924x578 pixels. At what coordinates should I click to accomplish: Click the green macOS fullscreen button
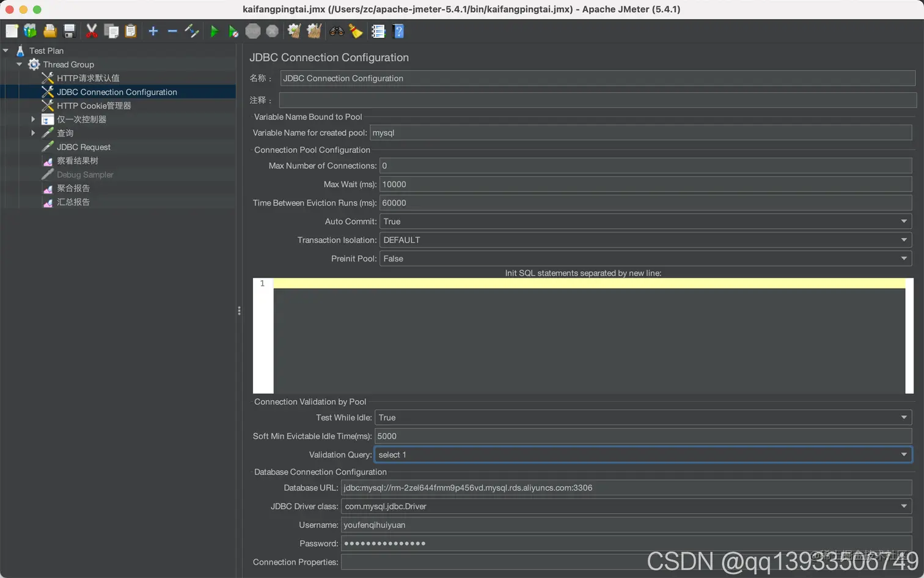tap(37, 9)
